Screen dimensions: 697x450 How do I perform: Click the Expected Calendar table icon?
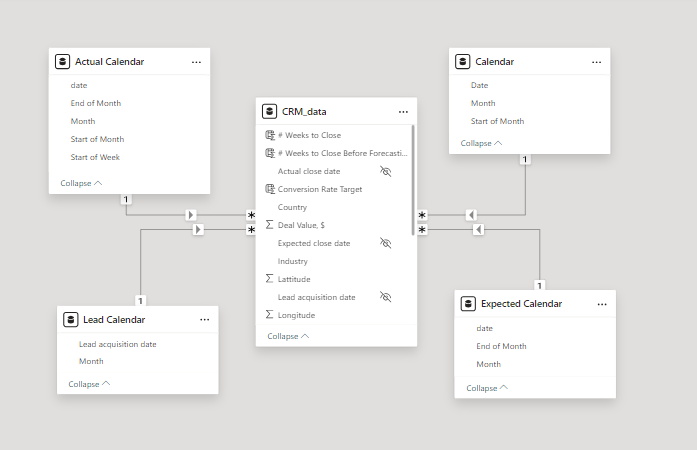[468, 304]
